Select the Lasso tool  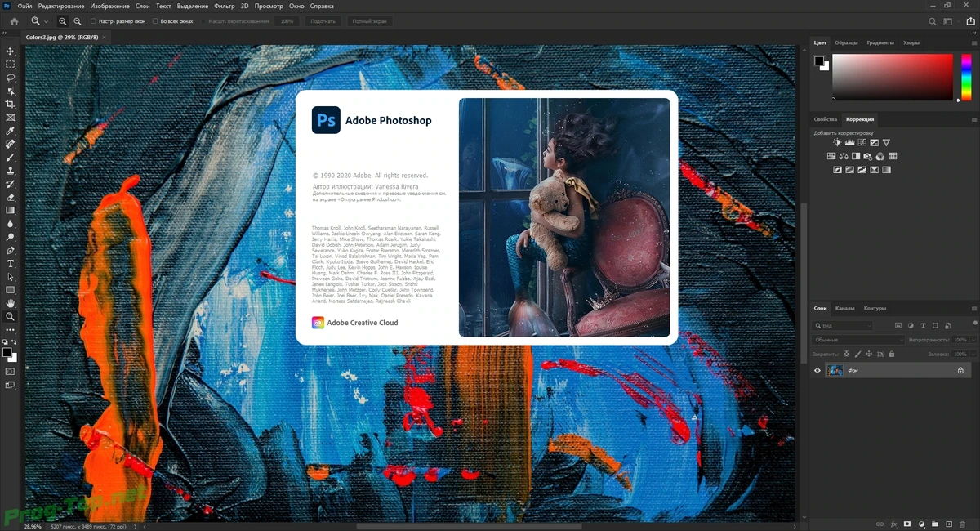(x=11, y=78)
